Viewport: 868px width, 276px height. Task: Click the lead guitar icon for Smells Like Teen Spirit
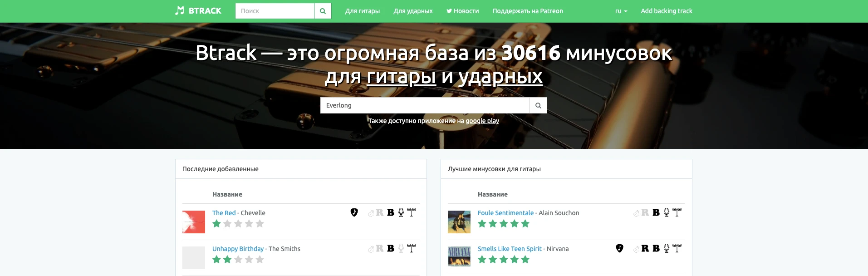click(636, 249)
